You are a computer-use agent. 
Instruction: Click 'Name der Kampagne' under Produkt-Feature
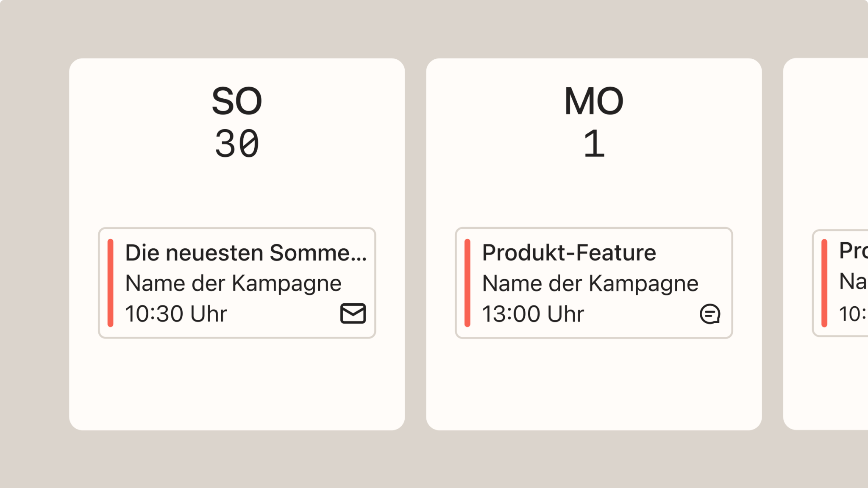pos(590,283)
